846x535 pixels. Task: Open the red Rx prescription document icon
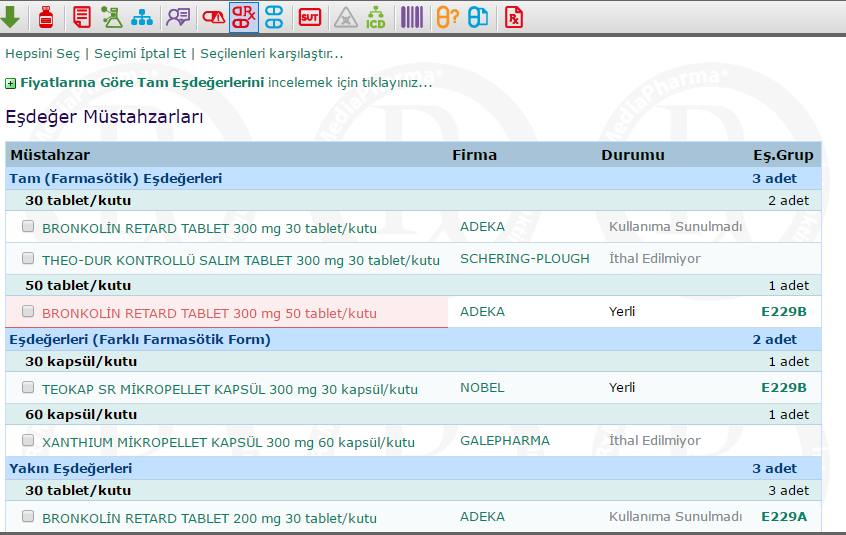(x=514, y=16)
